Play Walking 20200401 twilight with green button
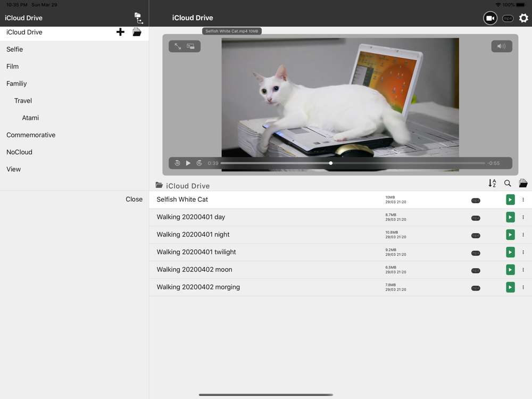This screenshot has width=532, height=399. point(510,252)
